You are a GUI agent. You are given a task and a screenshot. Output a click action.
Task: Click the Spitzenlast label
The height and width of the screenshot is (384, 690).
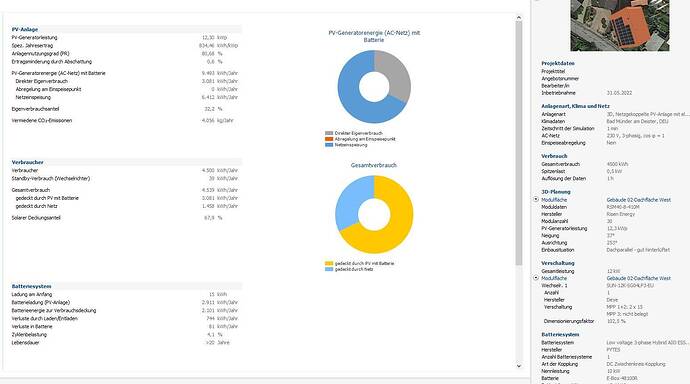point(553,171)
